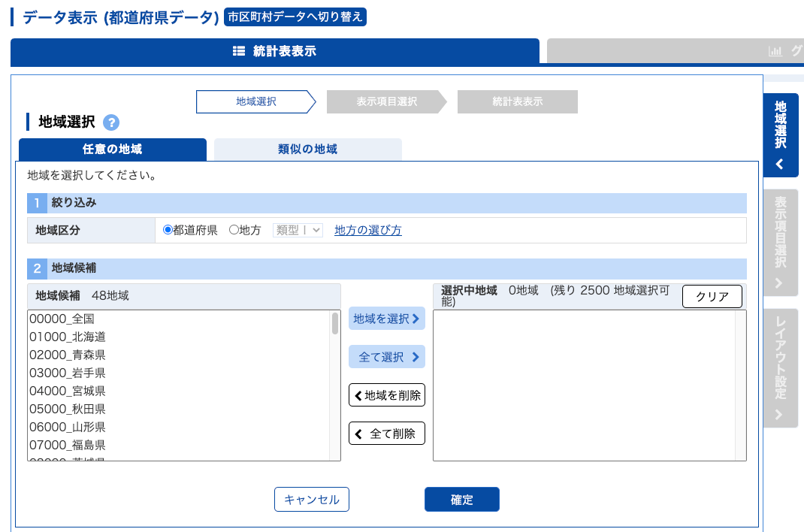Screen dimensions: 804x532
Task: Click the キャンセル button
Action: click(311, 500)
